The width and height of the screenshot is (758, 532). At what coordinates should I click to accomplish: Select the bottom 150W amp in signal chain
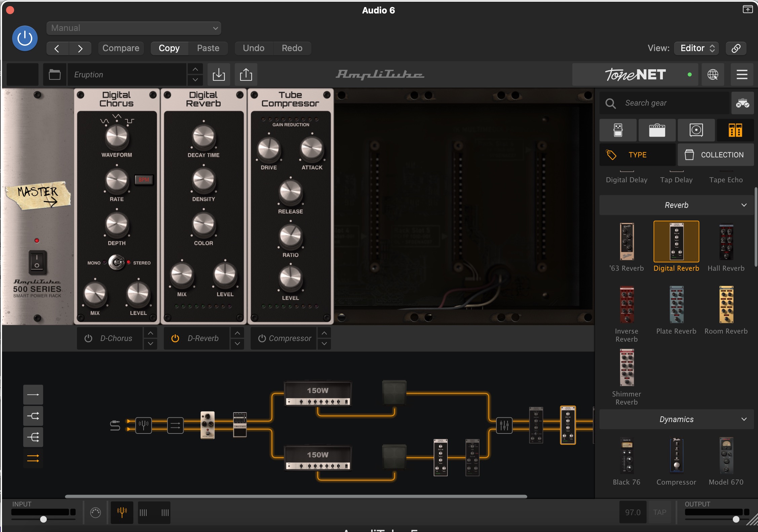pos(318,457)
